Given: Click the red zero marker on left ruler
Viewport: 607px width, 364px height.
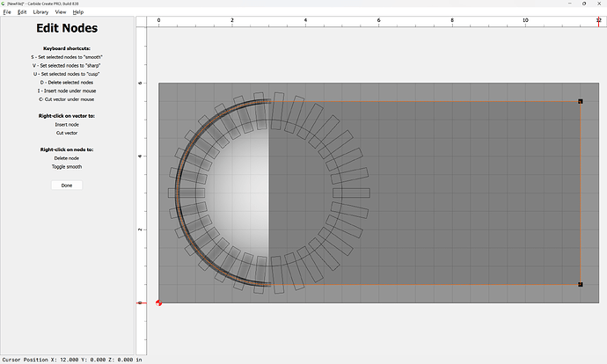Looking at the screenshot, I should point(141,303).
